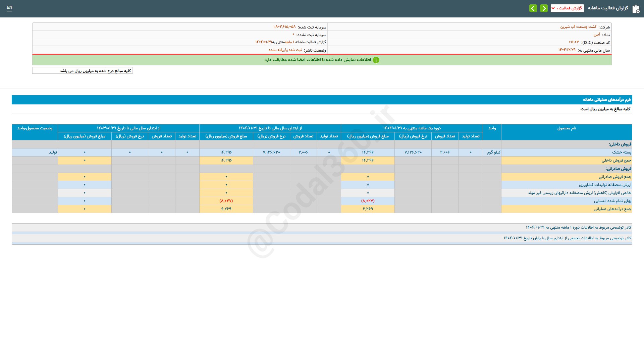The width and height of the screenshot is (644, 362).
Task: Click the جمع درآمدهای عملیاتی row label
Action: [x=612, y=209]
